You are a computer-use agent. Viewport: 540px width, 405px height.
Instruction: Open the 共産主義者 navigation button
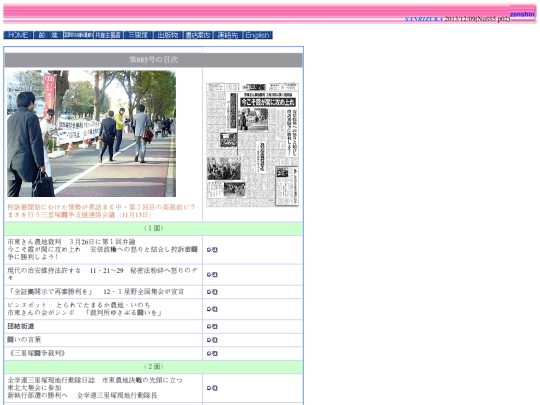[108, 35]
